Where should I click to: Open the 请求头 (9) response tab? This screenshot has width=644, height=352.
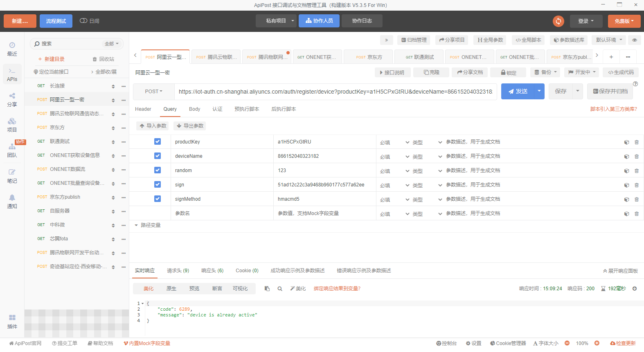coord(178,271)
